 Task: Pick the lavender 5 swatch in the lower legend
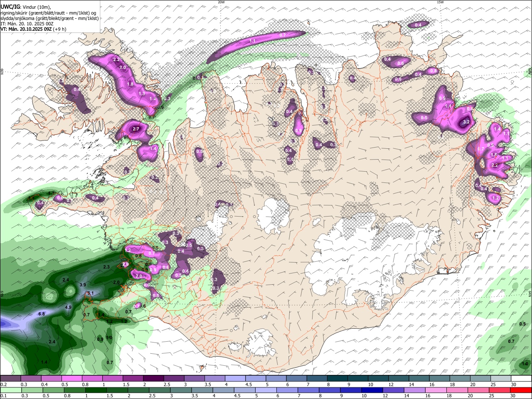tap(266, 390)
